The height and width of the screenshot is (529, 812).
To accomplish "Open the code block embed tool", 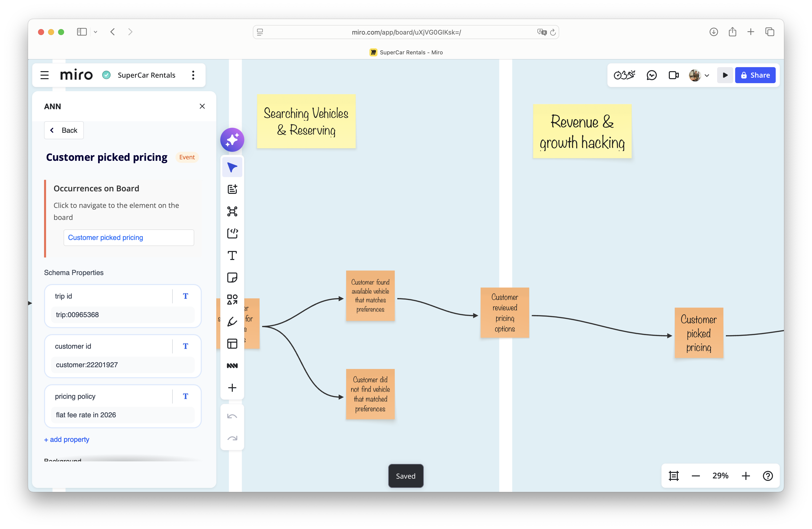I will (x=232, y=233).
